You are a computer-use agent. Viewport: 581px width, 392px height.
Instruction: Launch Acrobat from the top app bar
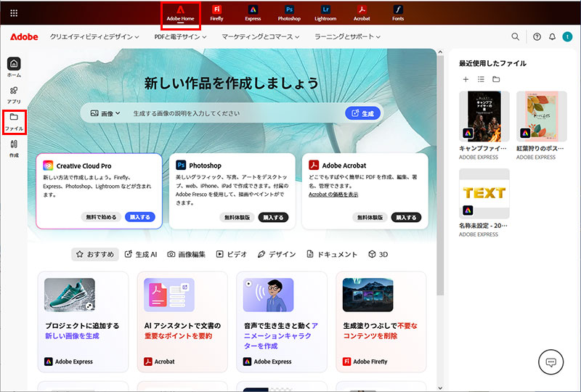click(362, 12)
